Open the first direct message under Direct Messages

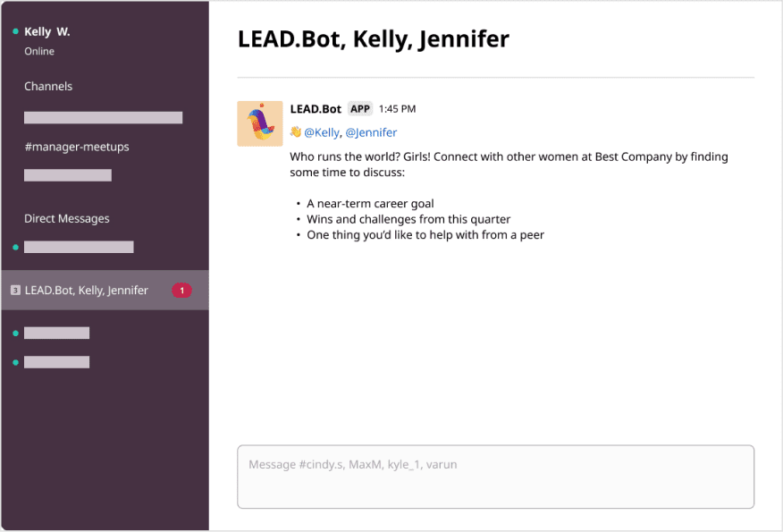pyautogui.click(x=79, y=247)
